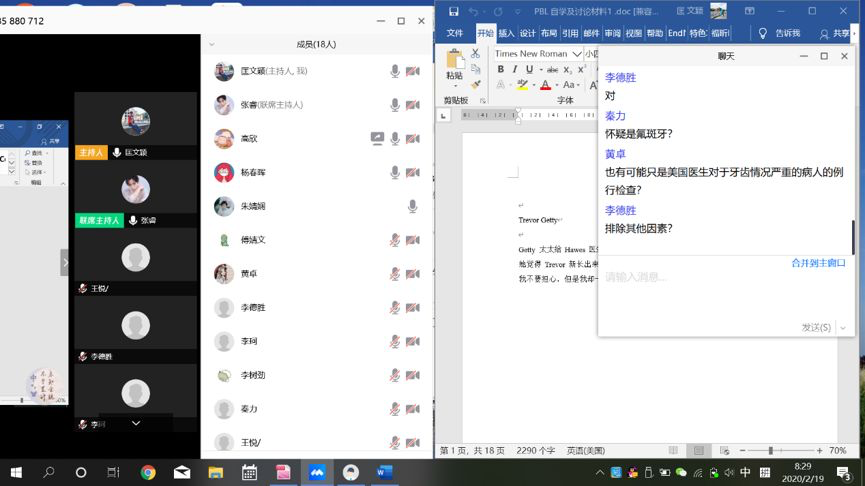This screenshot has width=865, height=486.
Task: Click muted microphone icon for 李德胜
Action: click(x=394, y=308)
